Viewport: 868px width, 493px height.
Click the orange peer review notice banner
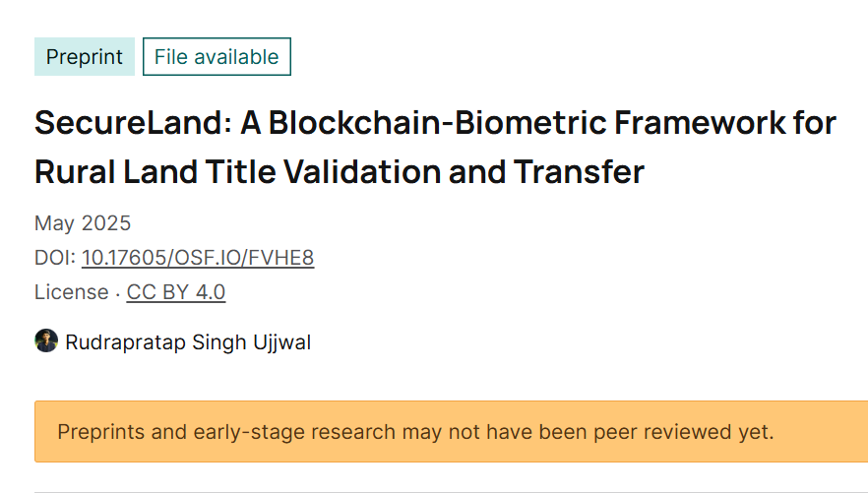(807, 431)
